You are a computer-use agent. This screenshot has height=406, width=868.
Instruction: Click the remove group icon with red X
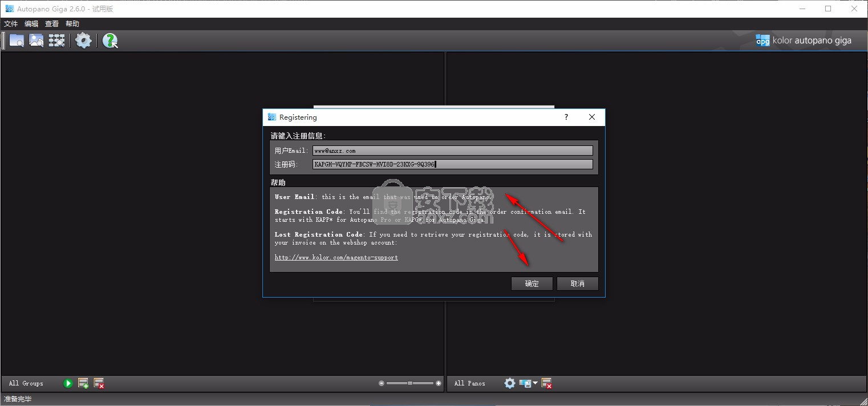click(99, 384)
